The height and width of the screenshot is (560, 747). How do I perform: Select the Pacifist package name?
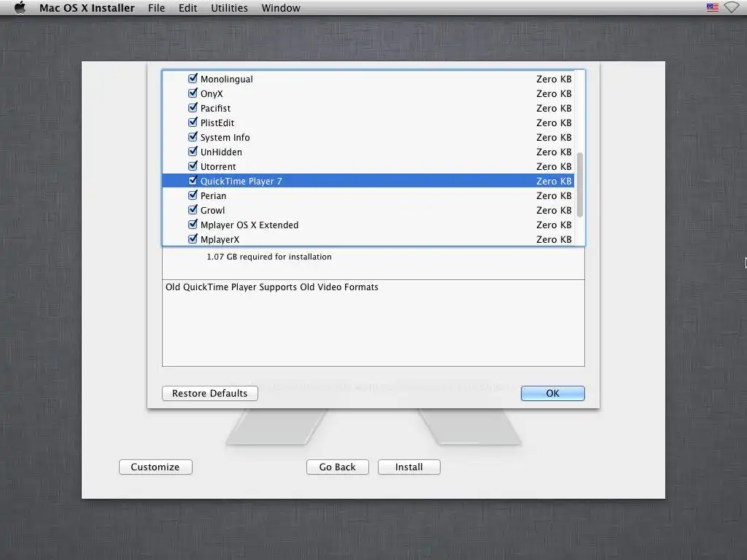click(215, 108)
